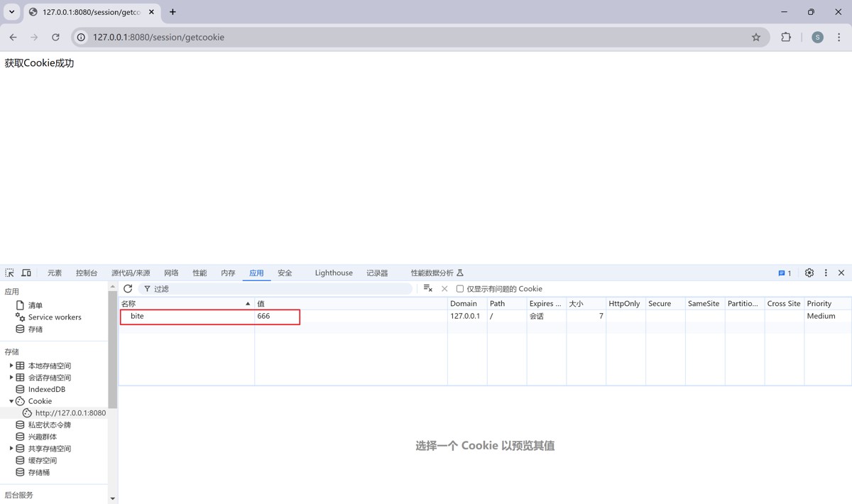
Task: Click sidebar scrollbar up arrow
Action: coord(112,286)
